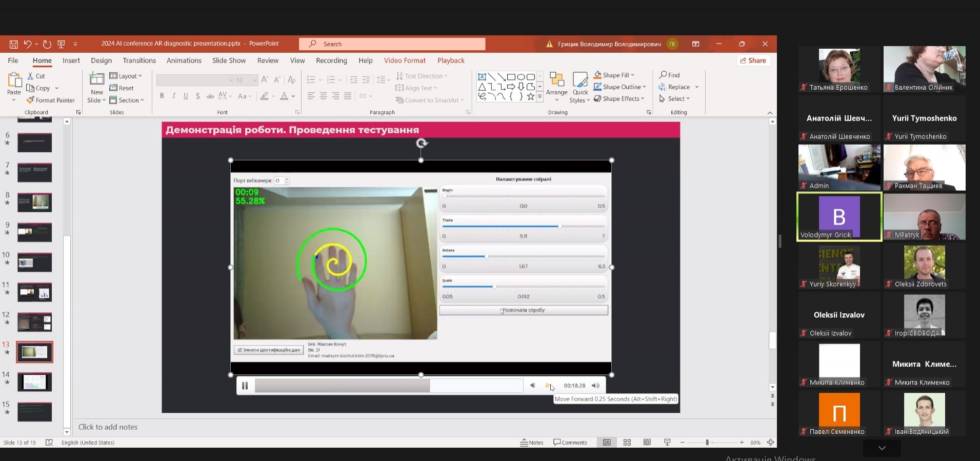Mute the video volume icon
Image resolution: width=980 pixels, height=461 pixels.
pos(595,386)
